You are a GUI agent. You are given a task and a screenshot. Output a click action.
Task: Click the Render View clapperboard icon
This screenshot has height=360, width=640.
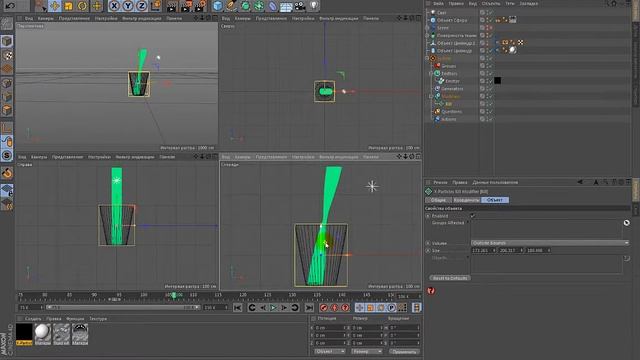[x=172, y=6]
